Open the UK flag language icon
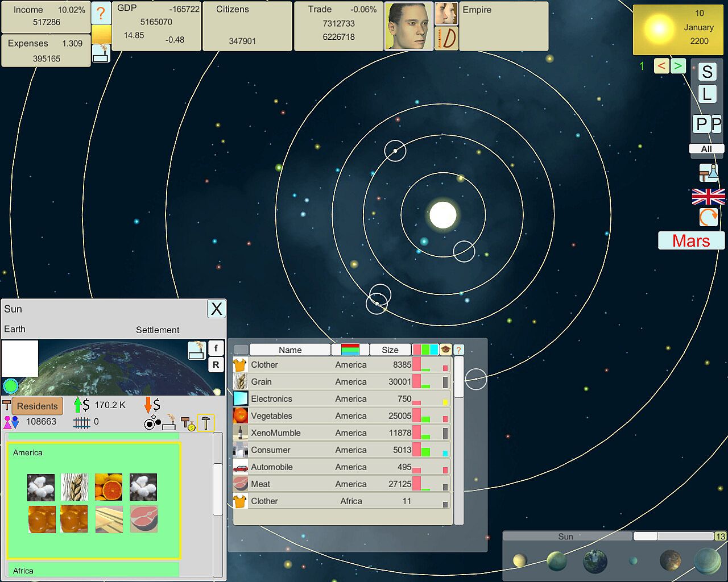The image size is (728, 582). (708, 197)
